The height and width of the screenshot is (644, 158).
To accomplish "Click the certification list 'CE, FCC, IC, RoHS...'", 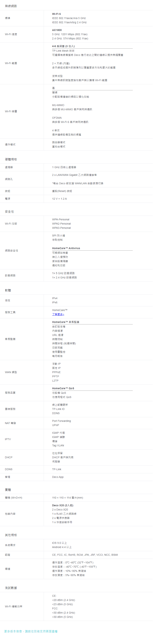I will (x=85, y=555).
